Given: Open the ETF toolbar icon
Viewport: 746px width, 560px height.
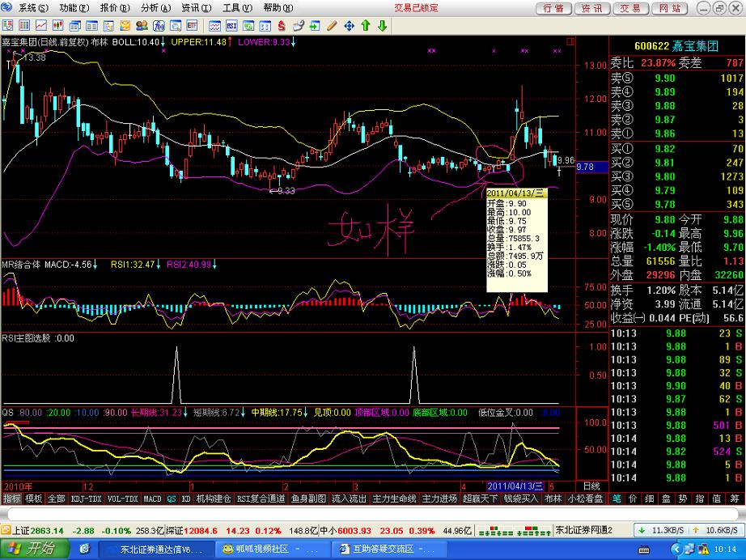Looking at the screenshot, I should (x=193, y=26).
